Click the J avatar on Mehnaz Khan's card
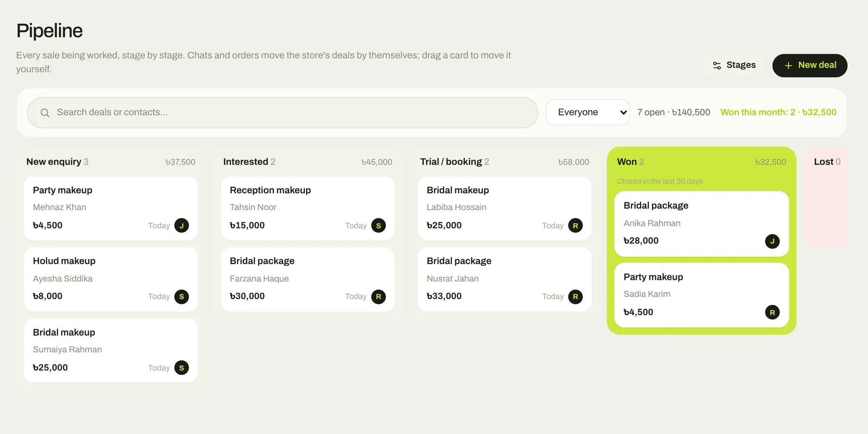The image size is (868, 434). 182,225
